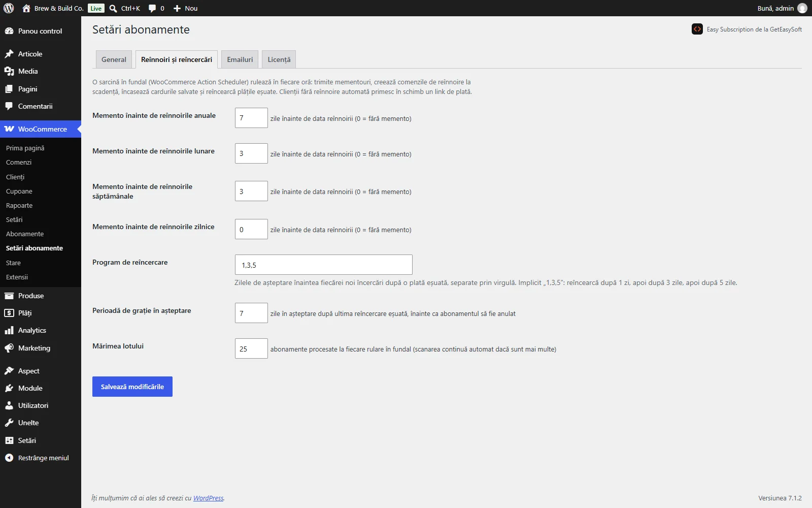Focus the Program de reîncercare field

coord(324,265)
